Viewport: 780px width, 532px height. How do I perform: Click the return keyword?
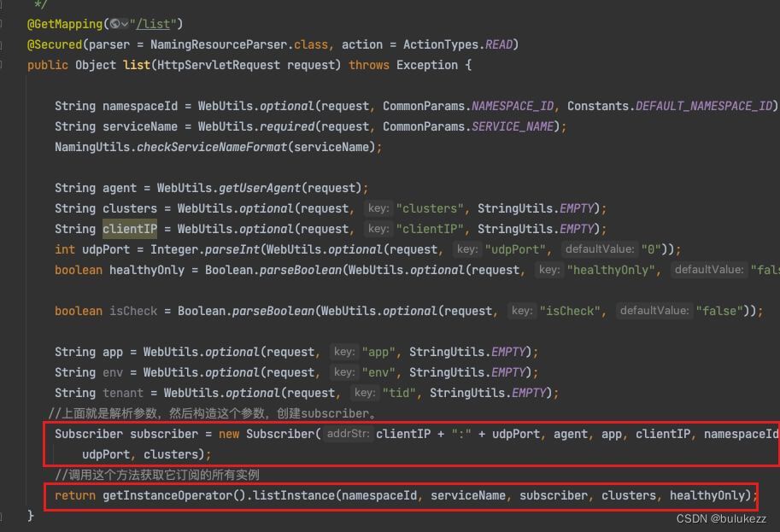(x=75, y=495)
